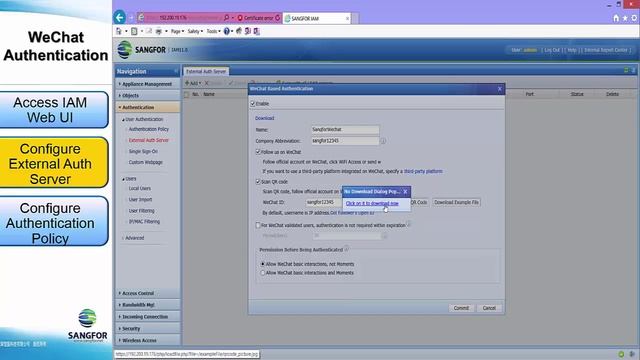Expand Objects navigation section
Screen dimensions: 640x360
[147, 96]
